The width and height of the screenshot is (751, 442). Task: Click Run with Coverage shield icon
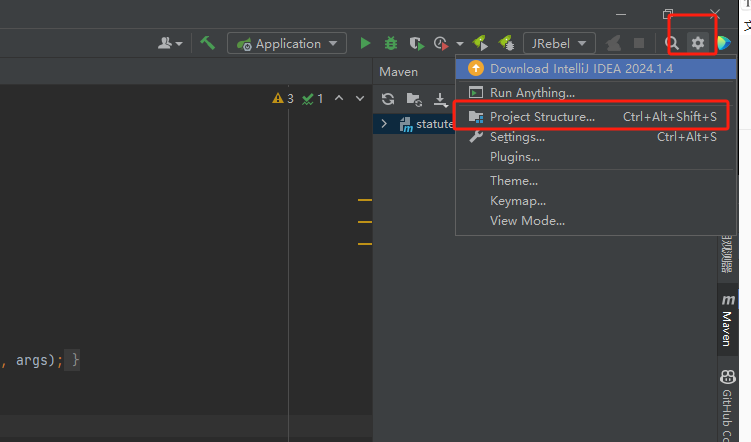click(x=416, y=43)
